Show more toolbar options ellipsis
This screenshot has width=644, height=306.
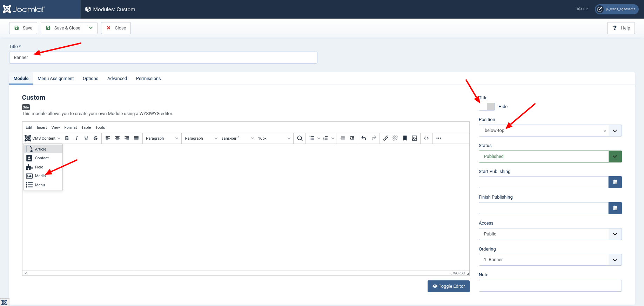(x=439, y=138)
